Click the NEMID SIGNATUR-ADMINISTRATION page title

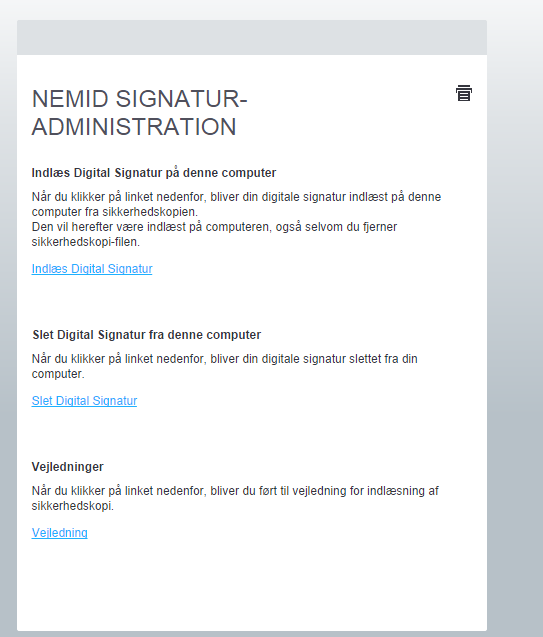click(x=139, y=113)
